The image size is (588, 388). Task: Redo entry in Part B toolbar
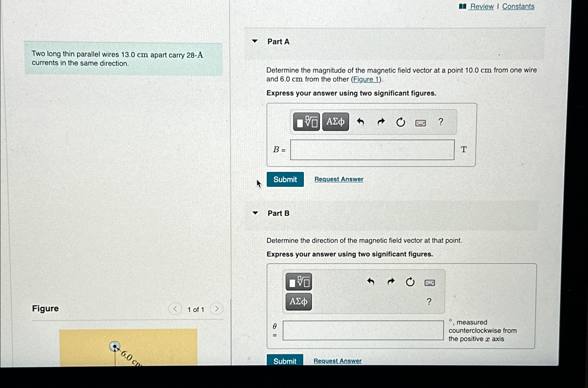tap(391, 281)
